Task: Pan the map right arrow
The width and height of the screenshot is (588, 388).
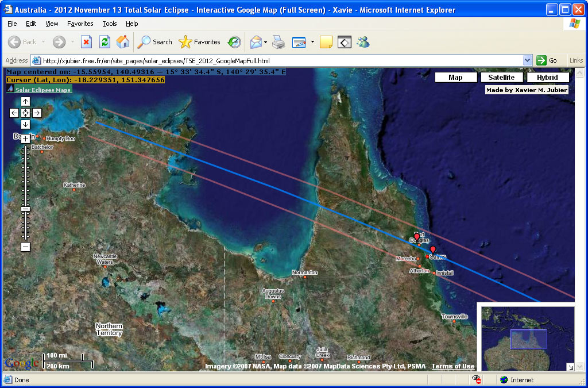Action: coord(37,113)
